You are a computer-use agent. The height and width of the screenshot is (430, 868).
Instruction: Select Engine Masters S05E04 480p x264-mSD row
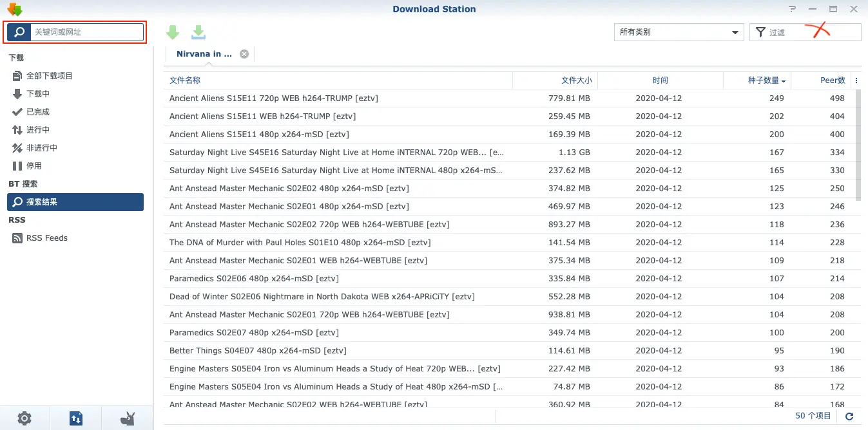click(x=509, y=387)
